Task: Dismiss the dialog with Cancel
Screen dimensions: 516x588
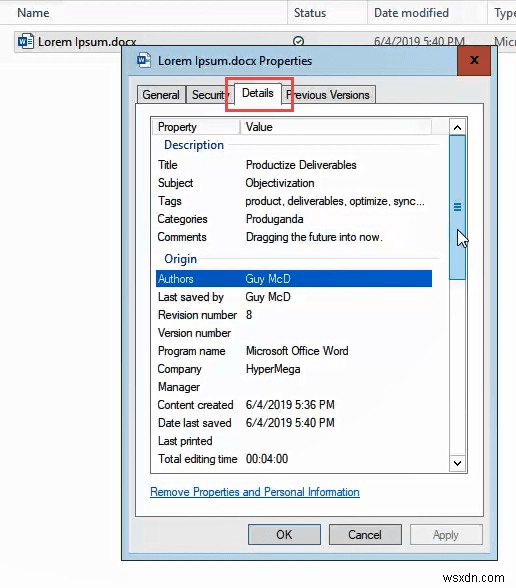Action: (365, 534)
